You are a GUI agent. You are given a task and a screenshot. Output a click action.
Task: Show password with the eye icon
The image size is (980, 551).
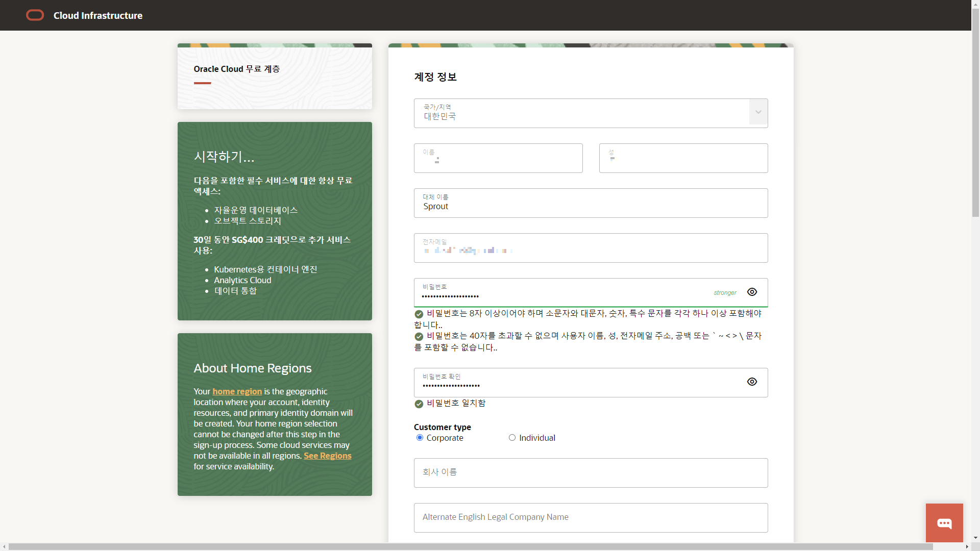tap(752, 292)
